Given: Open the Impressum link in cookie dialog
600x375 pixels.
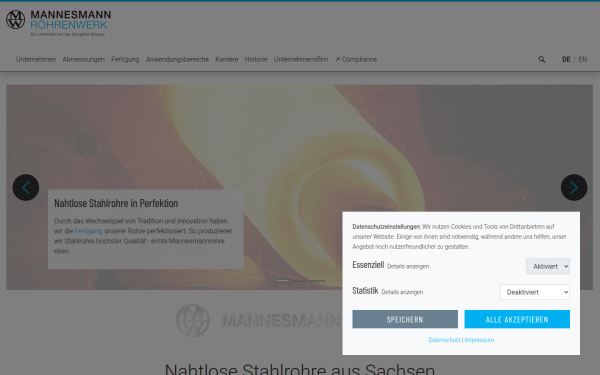Looking at the screenshot, I should tap(479, 340).
